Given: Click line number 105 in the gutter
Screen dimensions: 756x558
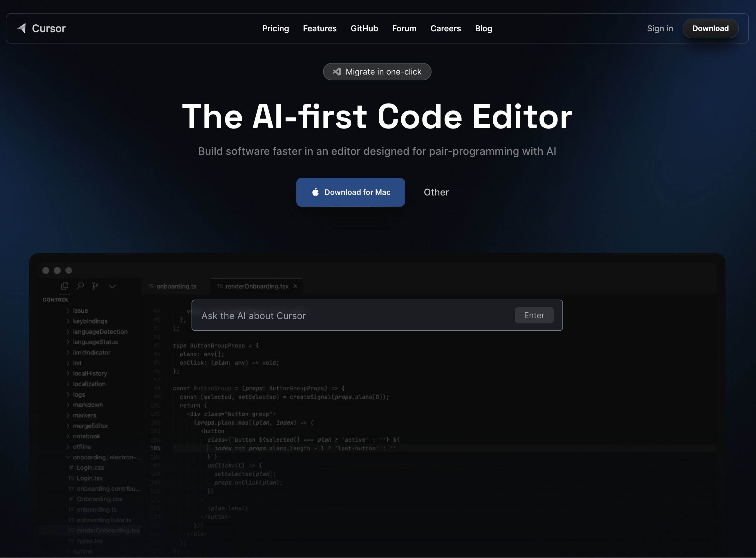Looking at the screenshot, I should (x=155, y=448).
